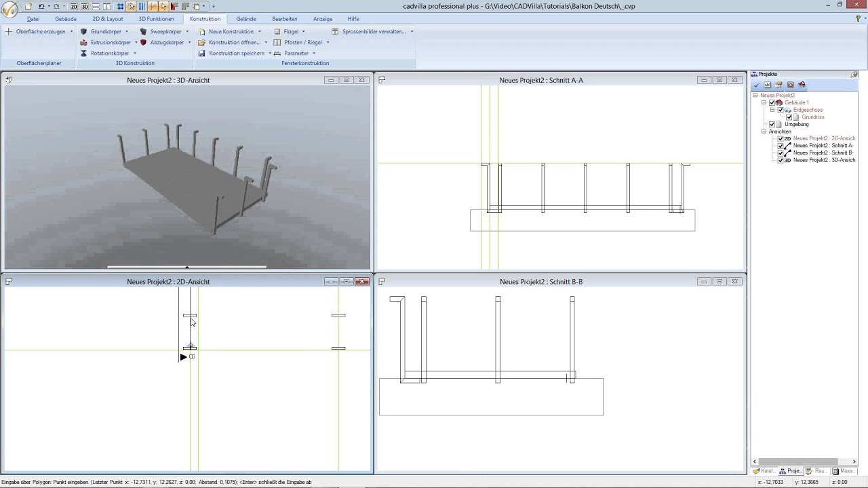Click the Parameter icon

[x=277, y=54]
